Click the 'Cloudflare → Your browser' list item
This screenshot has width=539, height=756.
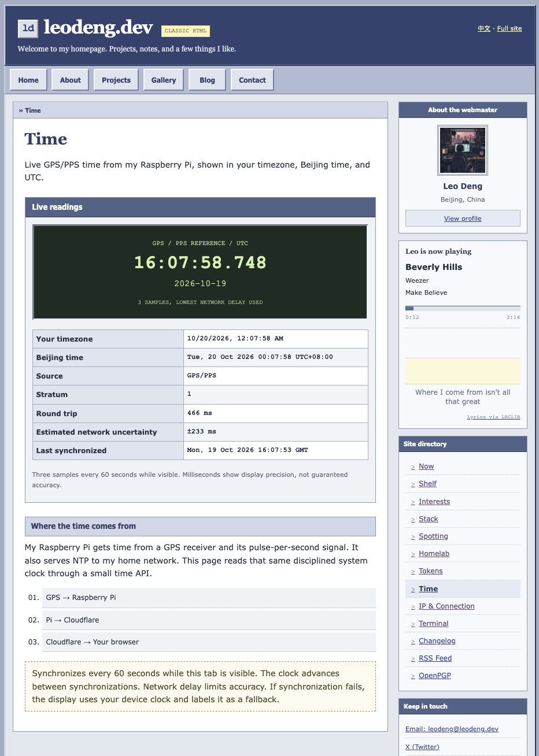pos(209,642)
